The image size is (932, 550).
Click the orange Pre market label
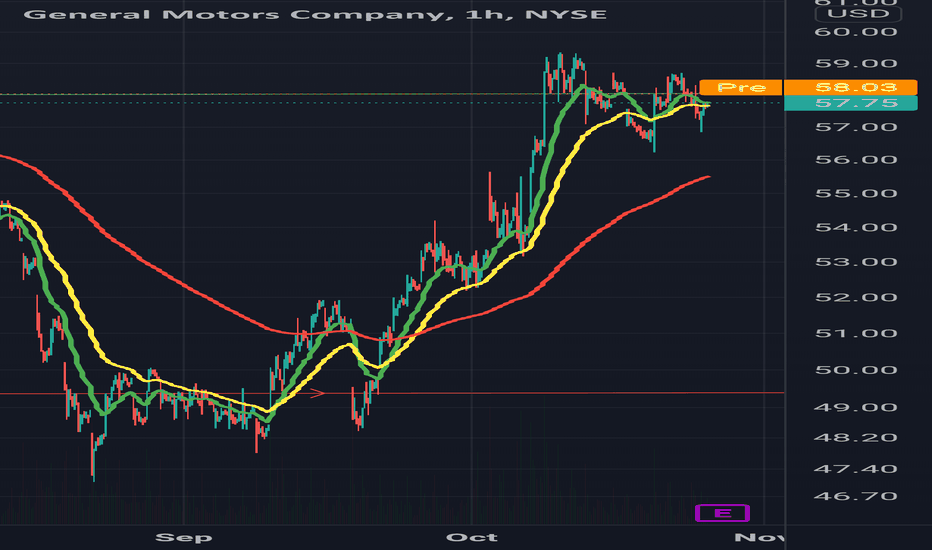741,87
